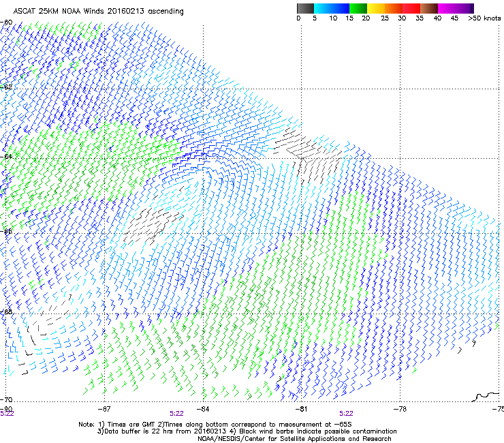Click the 'Times are GMT' note line
Image resolution: width=504 pixels, height=443 pixels.
(x=215, y=425)
